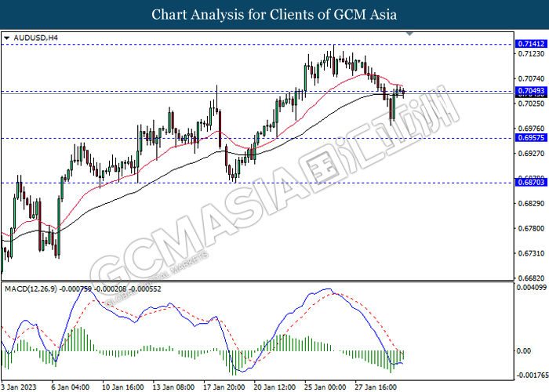Screen dimensions: 549x392
Task: Select the 0.68703 price level label
Action: [x=531, y=183]
